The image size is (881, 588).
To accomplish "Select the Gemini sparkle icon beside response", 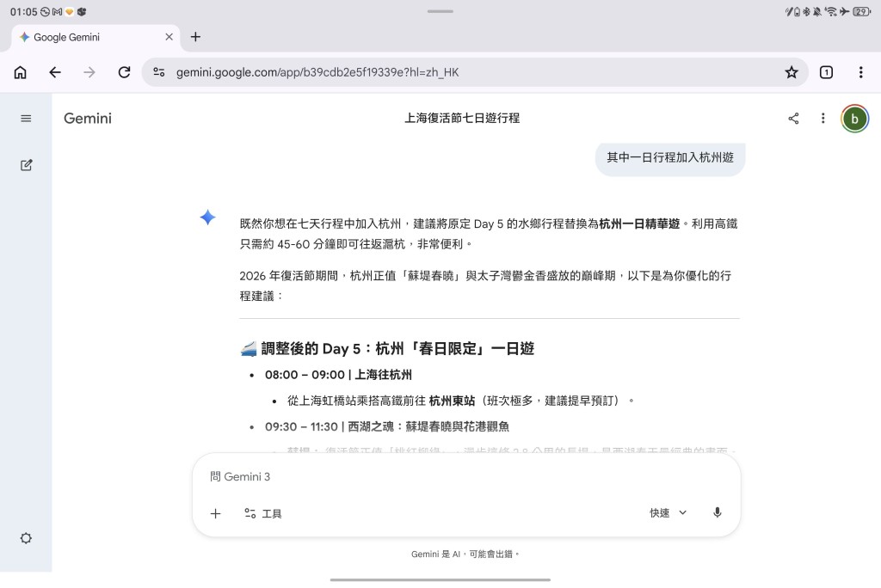I will pos(207,218).
